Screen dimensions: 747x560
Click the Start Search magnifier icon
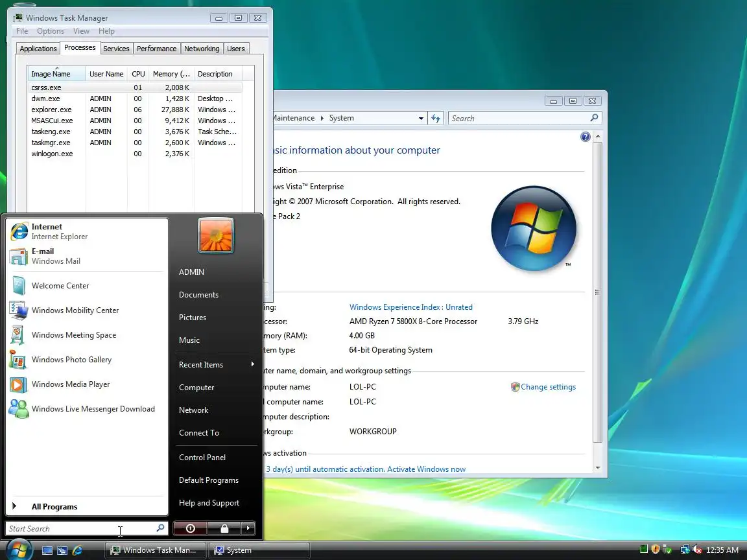pos(161,528)
